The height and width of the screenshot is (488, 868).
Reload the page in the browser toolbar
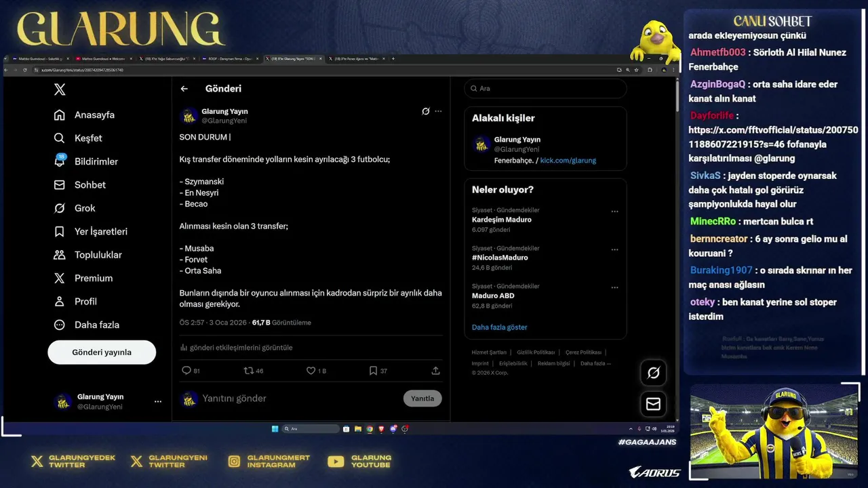(x=25, y=70)
